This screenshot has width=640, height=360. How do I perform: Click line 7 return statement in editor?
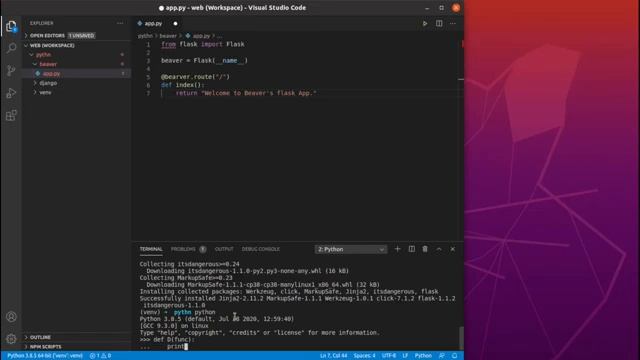coord(246,93)
